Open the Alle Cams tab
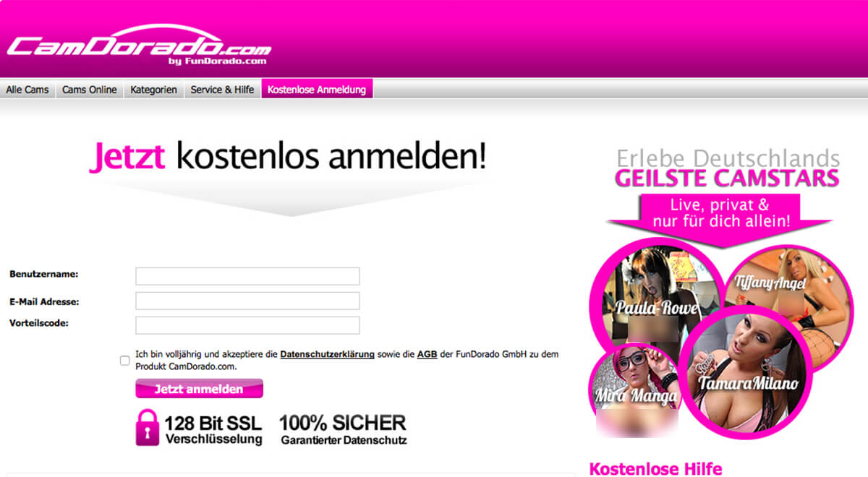The height and width of the screenshot is (477, 868). click(x=27, y=90)
